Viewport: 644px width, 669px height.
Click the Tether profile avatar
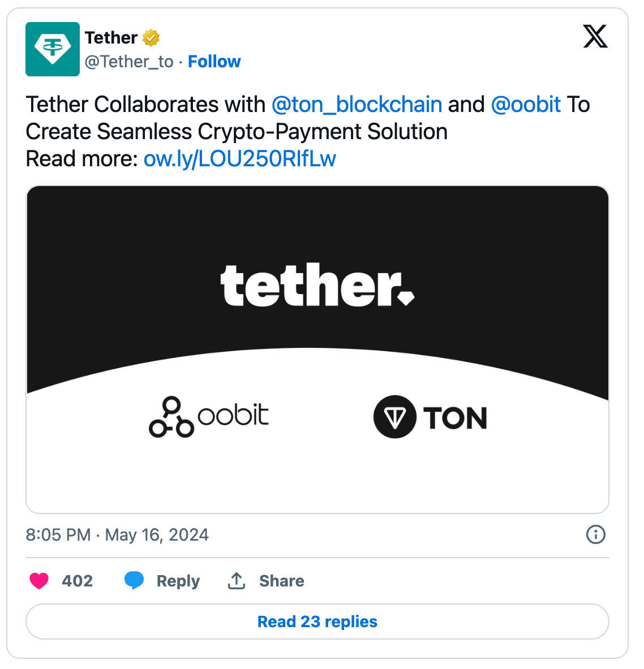point(52,49)
